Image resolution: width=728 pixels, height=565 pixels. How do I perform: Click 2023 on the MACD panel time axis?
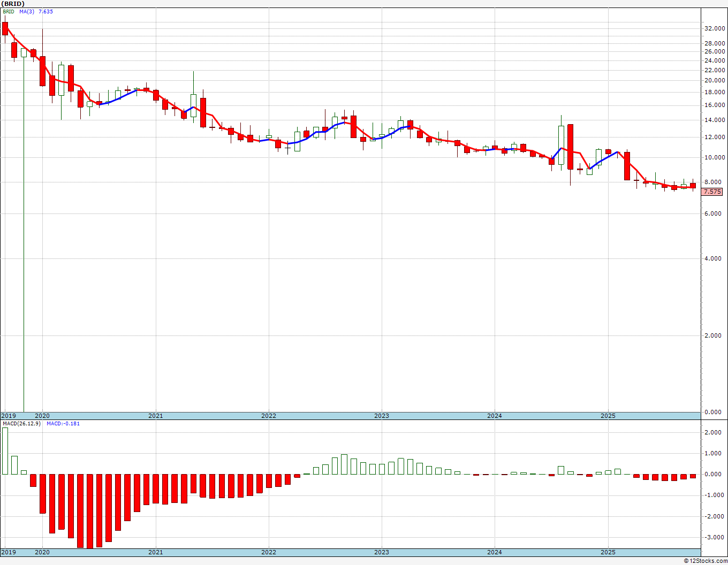[x=382, y=552]
